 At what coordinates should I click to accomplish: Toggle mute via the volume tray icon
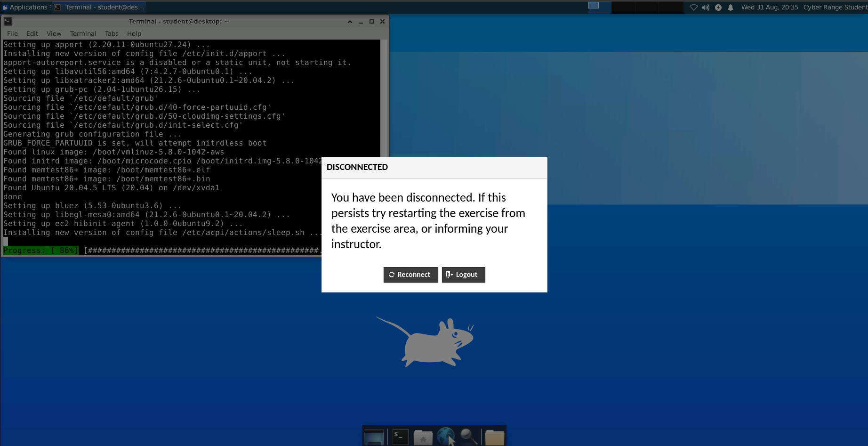click(x=705, y=8)
